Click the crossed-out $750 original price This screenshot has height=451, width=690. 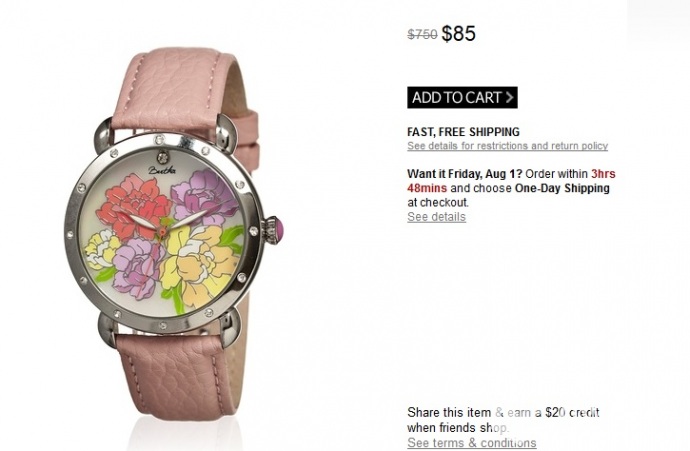[422, 34]
